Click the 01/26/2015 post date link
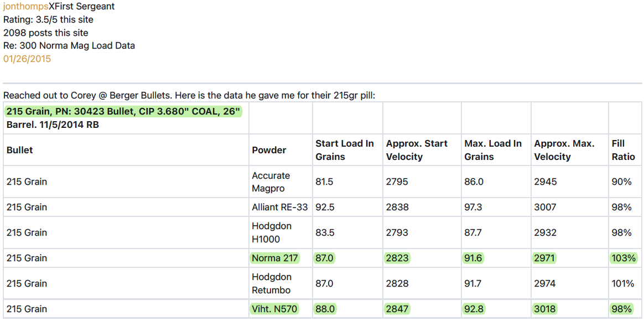The width and height of the screenshot is (644, 321). point(27,59)
